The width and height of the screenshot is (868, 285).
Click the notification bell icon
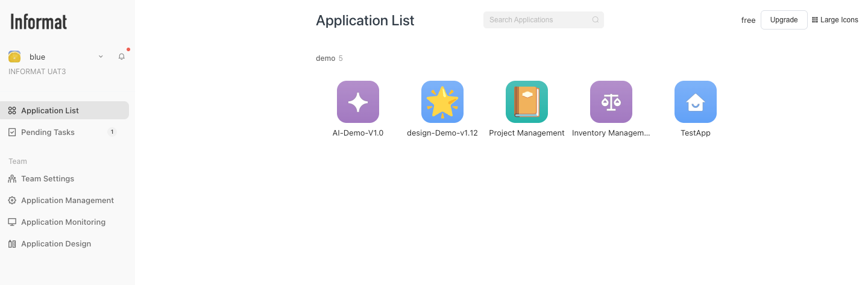tap(122, 57)
